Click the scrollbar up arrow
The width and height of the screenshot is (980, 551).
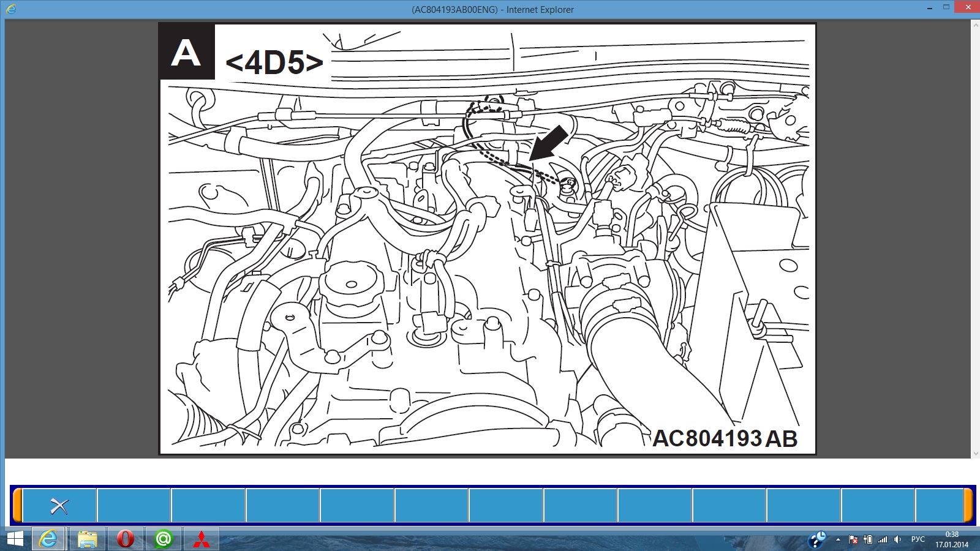tap(975, 24)
